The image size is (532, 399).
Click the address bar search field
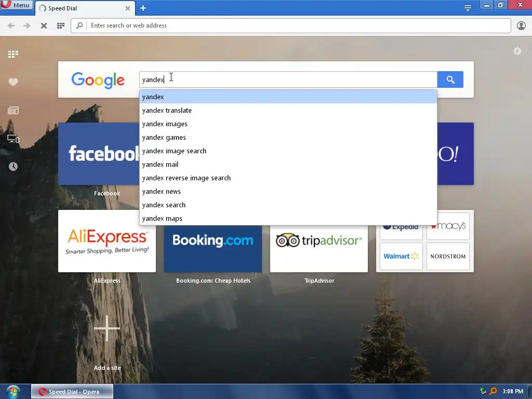click(x=291, y=25)
